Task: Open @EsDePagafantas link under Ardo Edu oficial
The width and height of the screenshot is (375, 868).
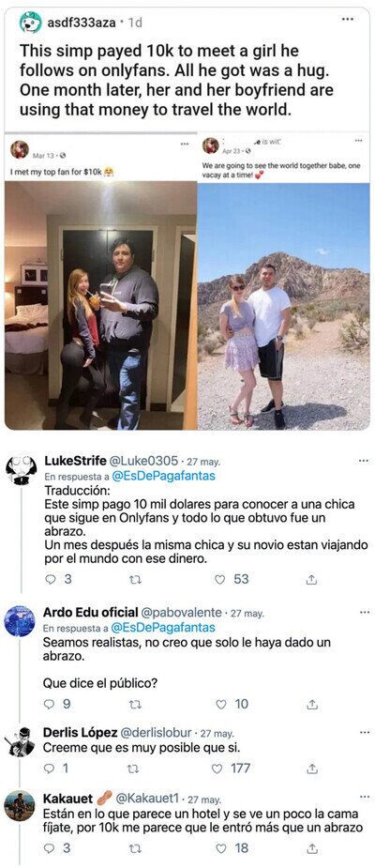Action: pos(163,628)
